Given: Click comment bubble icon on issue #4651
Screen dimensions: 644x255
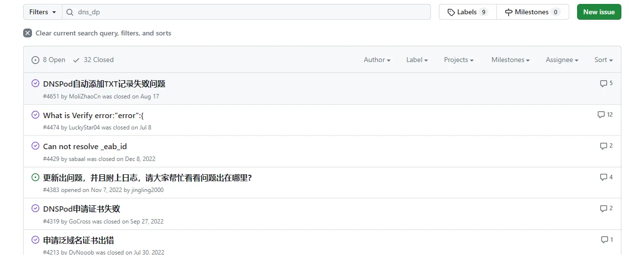Looking at the screenshot, I should [603, 84].
